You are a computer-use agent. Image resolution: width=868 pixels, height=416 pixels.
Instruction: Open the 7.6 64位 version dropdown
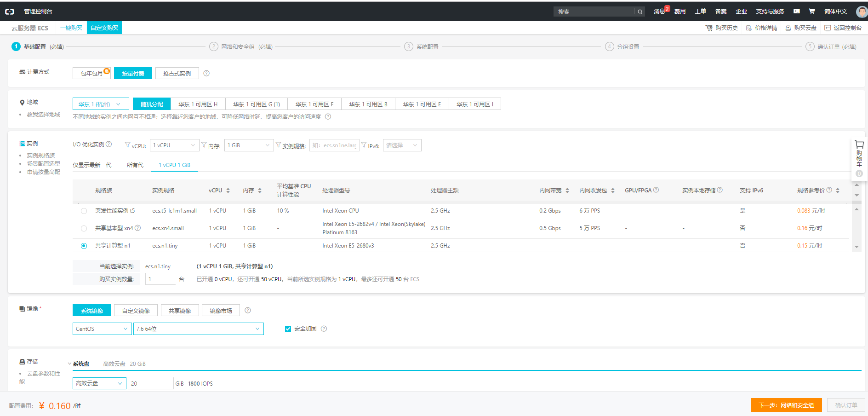(199, 329)
